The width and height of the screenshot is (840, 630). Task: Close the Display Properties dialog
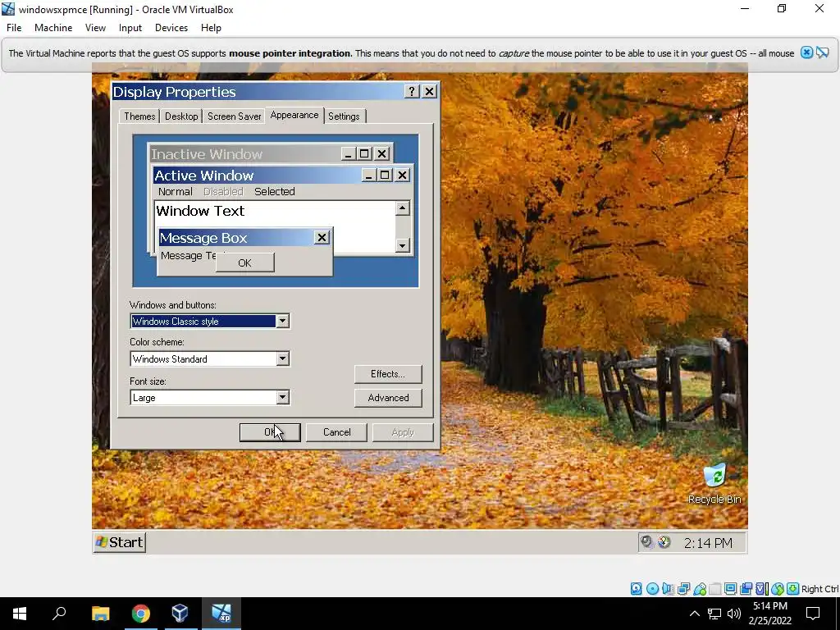point(430,92)
